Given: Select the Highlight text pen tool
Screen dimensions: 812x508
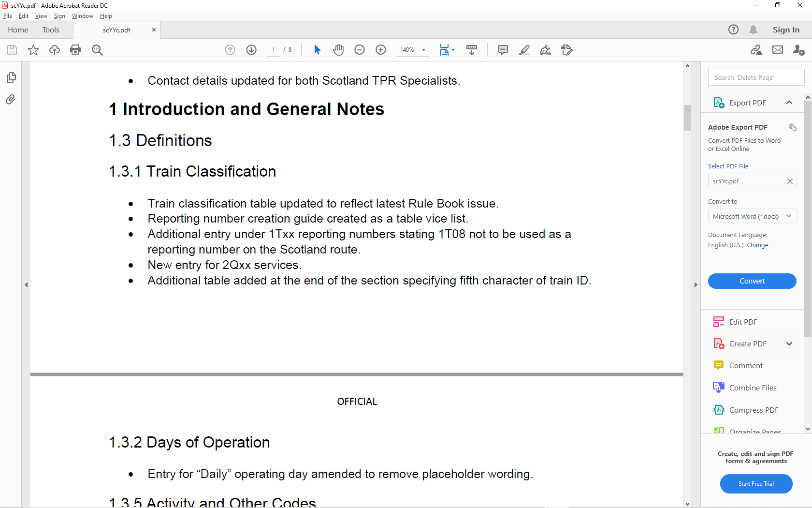Looking at the screenshot, I should 524,50.
